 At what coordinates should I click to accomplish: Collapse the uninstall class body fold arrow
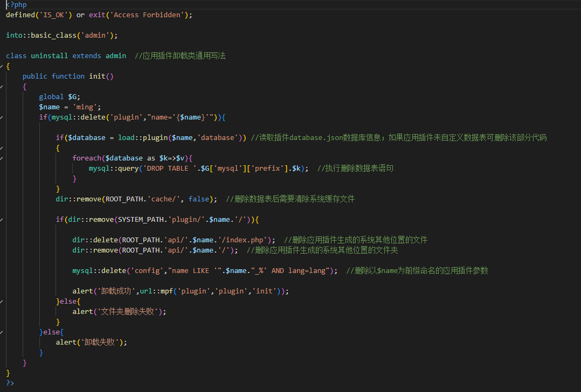(2, 66)
